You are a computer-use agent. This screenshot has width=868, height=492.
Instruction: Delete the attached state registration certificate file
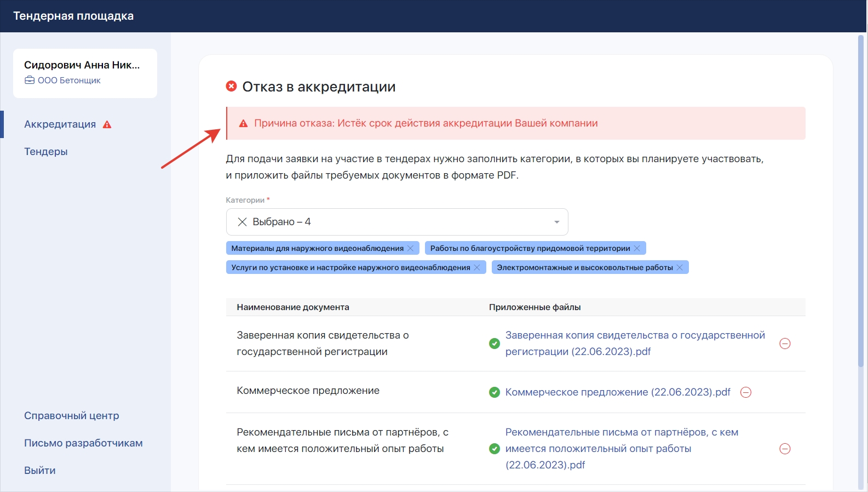(x=785, y=344)
